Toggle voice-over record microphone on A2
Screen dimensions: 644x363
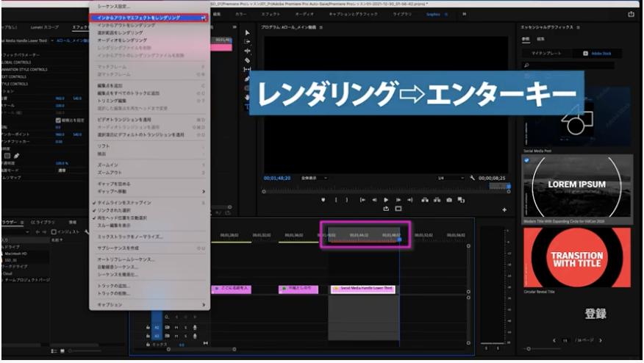(x=195, y=327)
